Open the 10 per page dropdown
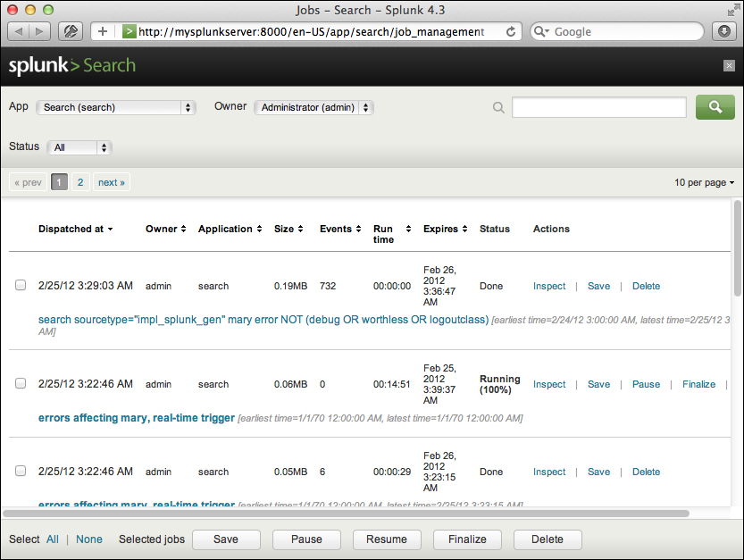 704,182
